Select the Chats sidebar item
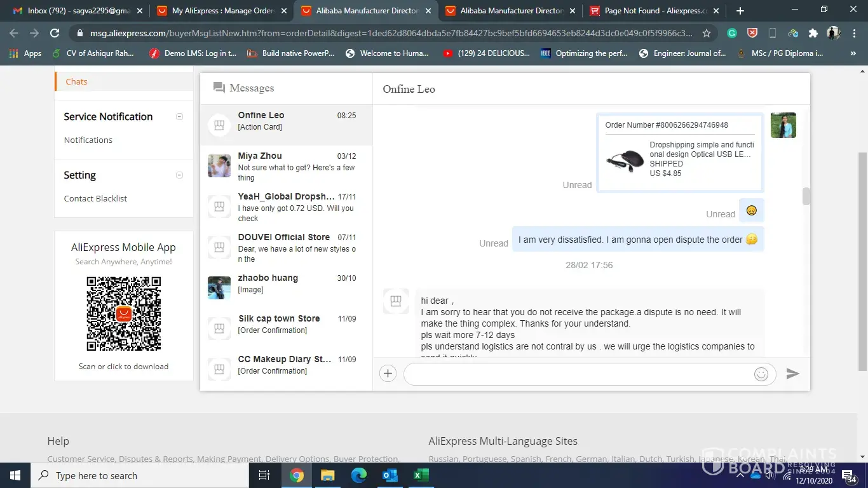 [x=76, y=81]
